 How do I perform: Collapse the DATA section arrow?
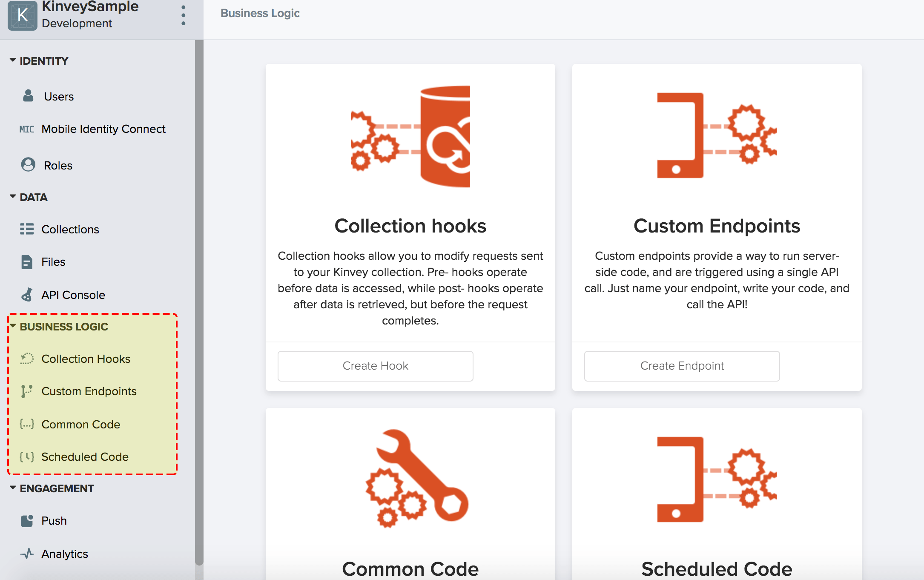point(13,197)
